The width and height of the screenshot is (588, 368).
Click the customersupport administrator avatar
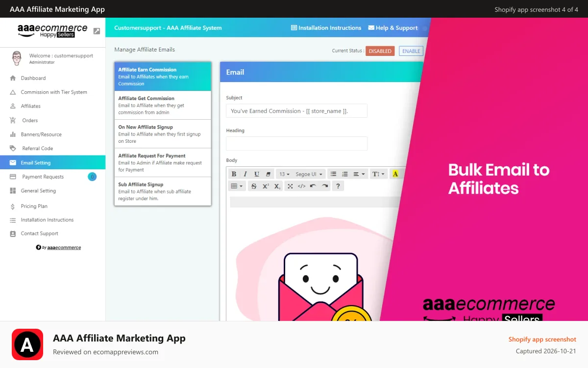coord(17,58)
